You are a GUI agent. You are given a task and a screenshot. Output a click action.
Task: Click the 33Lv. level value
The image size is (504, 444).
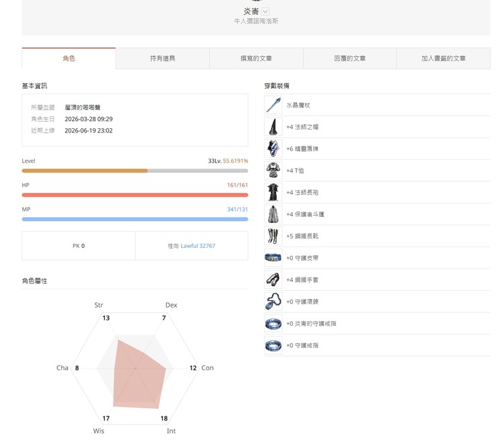(x=215, y=161)
